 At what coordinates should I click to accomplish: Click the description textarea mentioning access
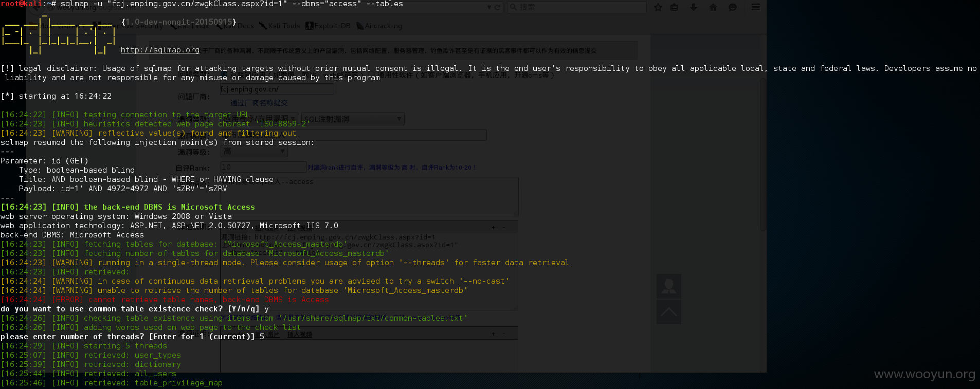[369, 196]
